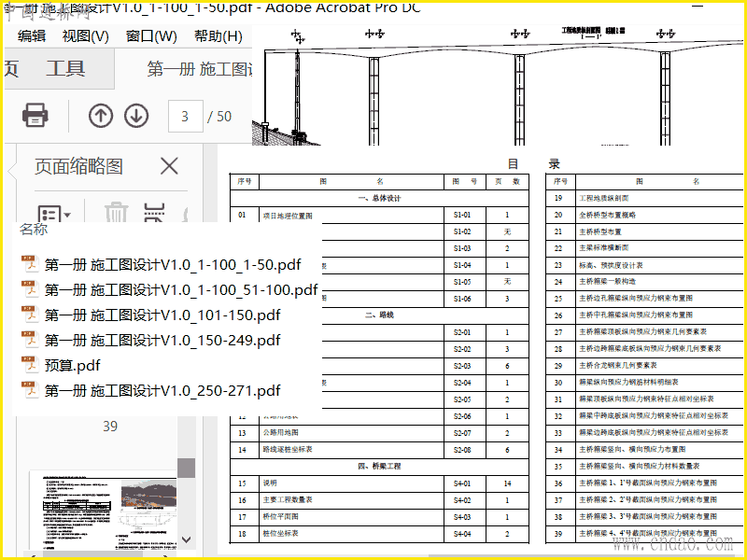Screen dimensions: 747x560
Task: Select 第一册 施工图设计V1.0_1-100_51-100.pdf file
Action: click(181, 289)
